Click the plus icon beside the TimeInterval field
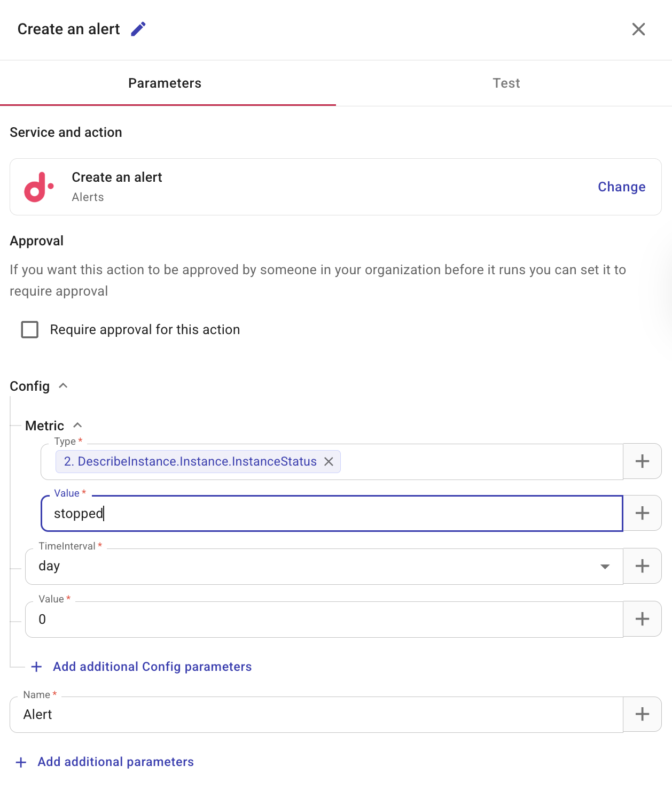 pyautogui.click(x=642, y=566)
